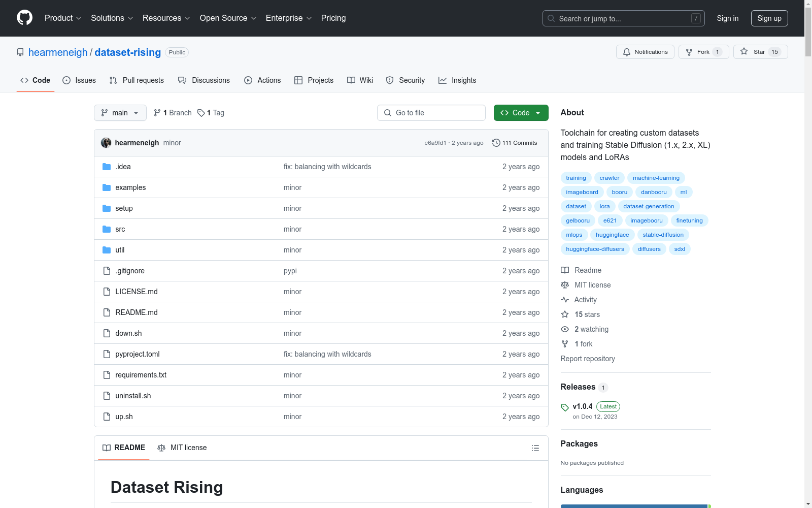
Task: Open the Enterprise dropdown menu
Action: point(289,18)
